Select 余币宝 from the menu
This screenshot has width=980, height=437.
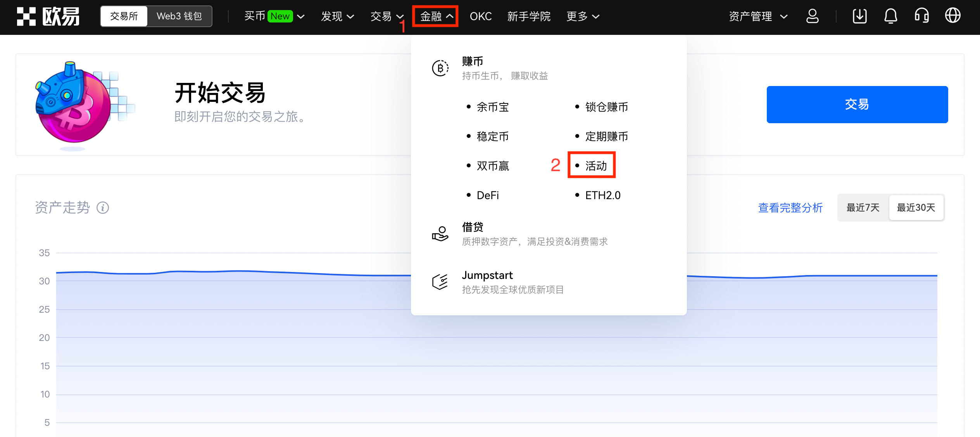coord(493,107)
